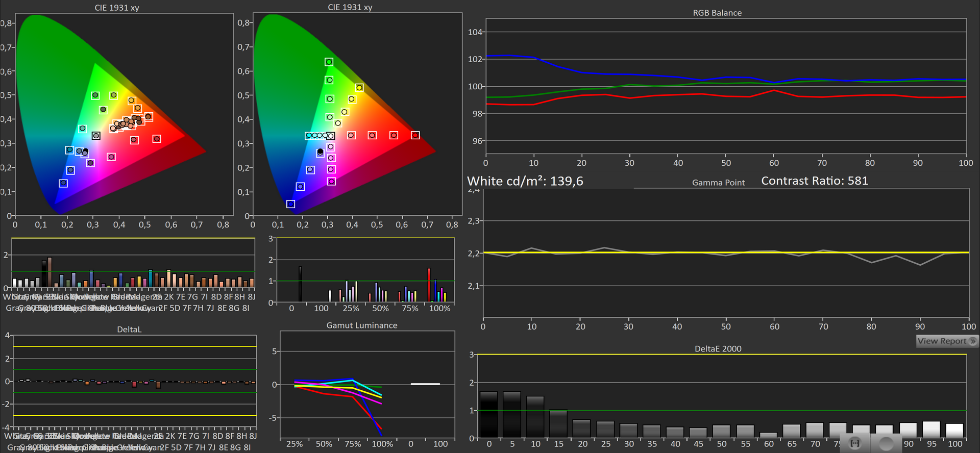The width and height of the screenshot is (980, 453).
Task: Click the RGB Balance chart title
Action: point(717,13)
